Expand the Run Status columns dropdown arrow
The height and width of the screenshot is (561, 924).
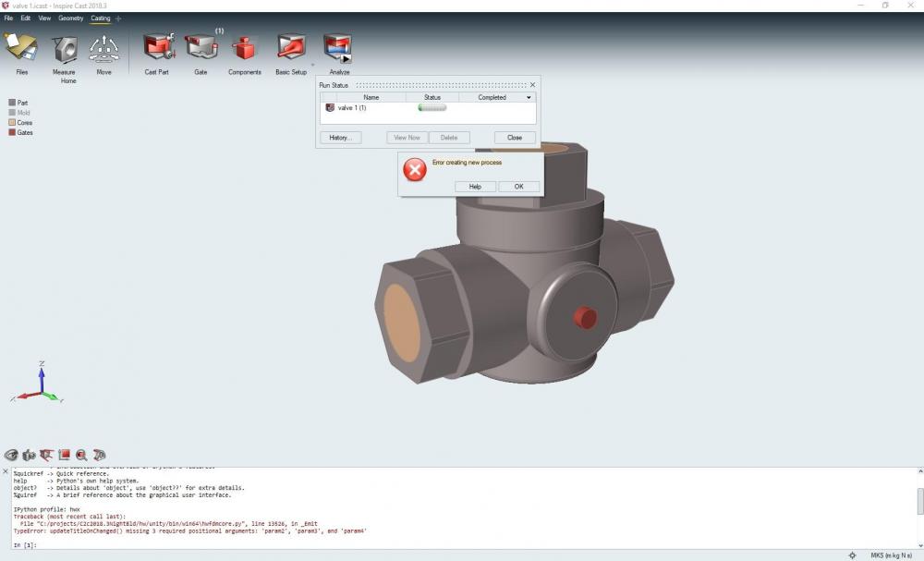pyautogui.click(x=529, y=97)
